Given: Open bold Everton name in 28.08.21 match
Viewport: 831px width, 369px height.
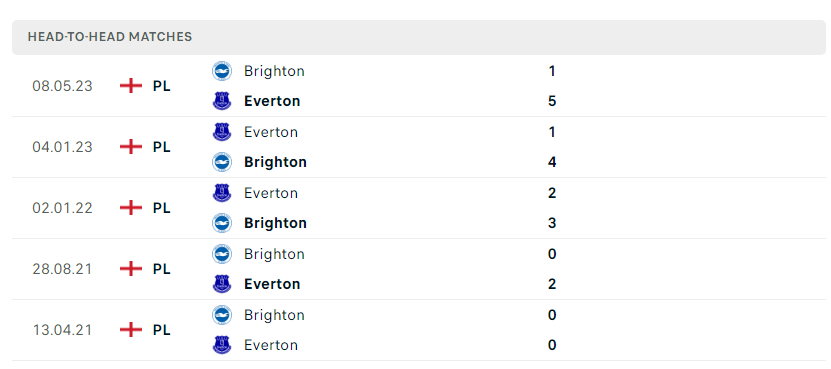Looking at the screenshot, I should click(272, 284).
